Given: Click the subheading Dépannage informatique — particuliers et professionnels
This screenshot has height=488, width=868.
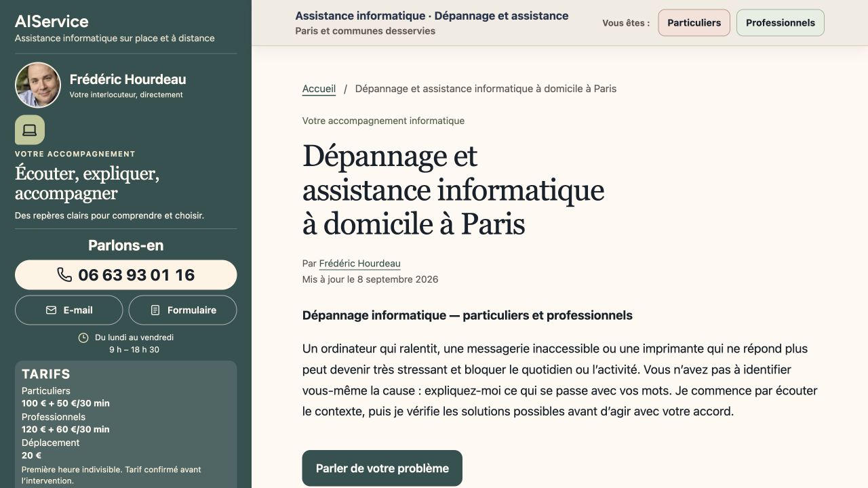Looking at the screenshot, I should (467, 315).
